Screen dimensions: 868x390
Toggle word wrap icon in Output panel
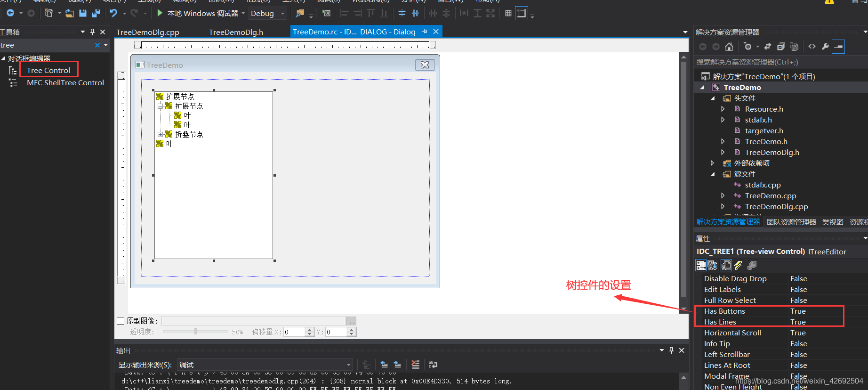click(433, 365)
